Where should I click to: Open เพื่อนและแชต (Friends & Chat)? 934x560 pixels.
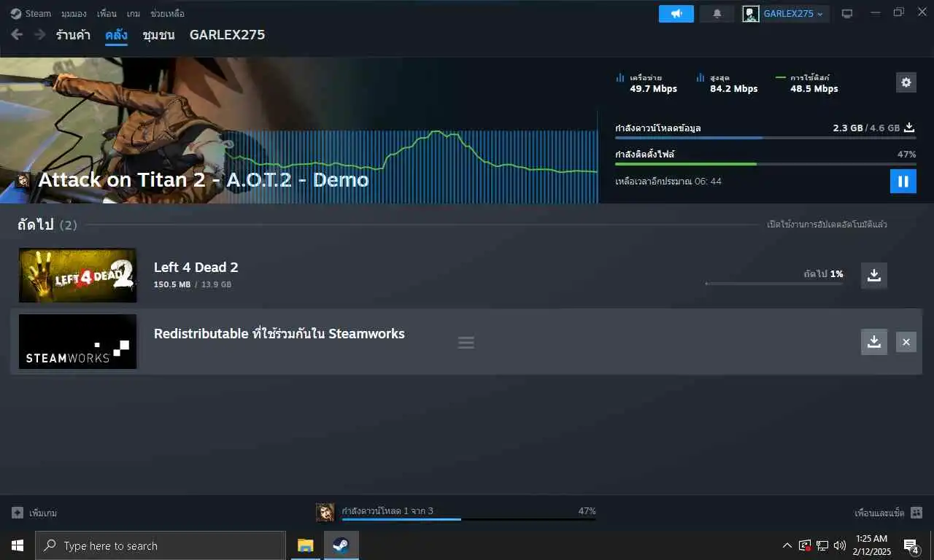[x=879, y=513]
